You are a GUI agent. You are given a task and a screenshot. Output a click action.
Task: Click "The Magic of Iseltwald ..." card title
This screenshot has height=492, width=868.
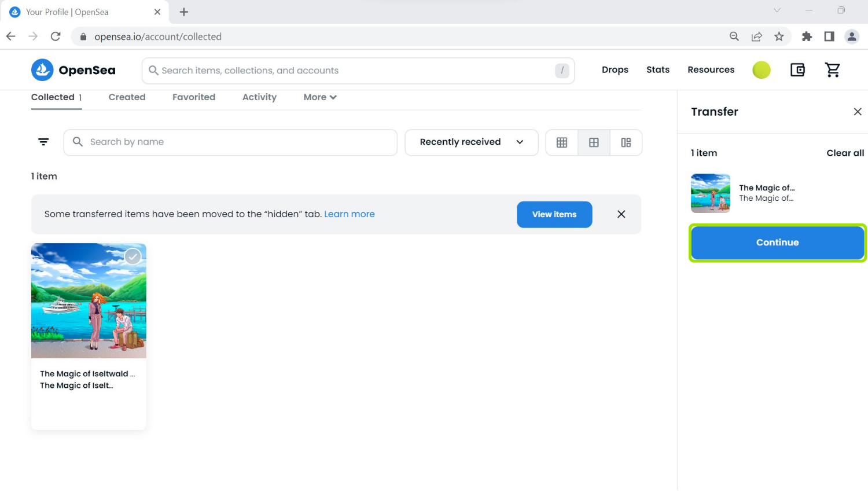click(x=87, y=374)
